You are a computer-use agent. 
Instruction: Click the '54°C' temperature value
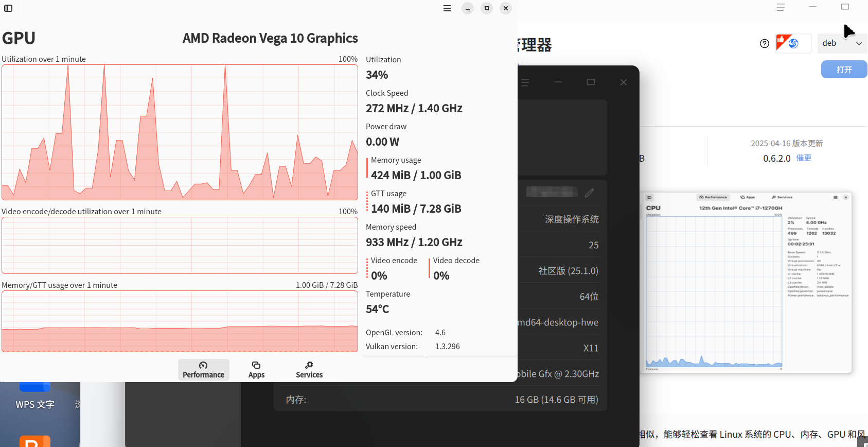378,309
